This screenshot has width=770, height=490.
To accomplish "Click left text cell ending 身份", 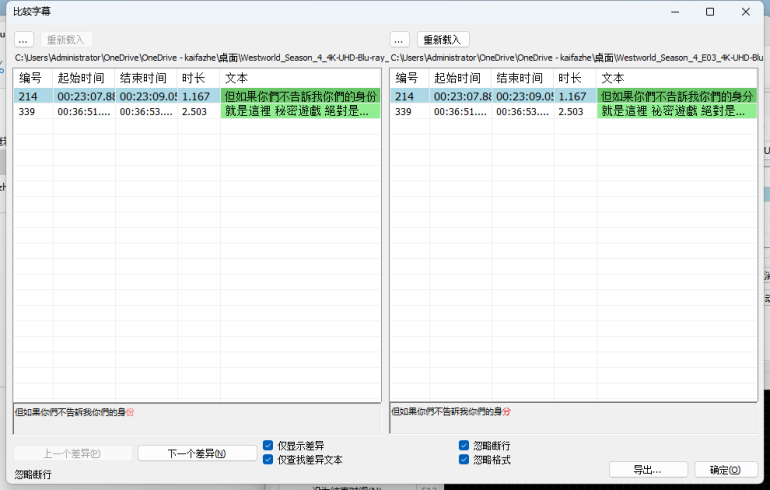I will point(301,96).
